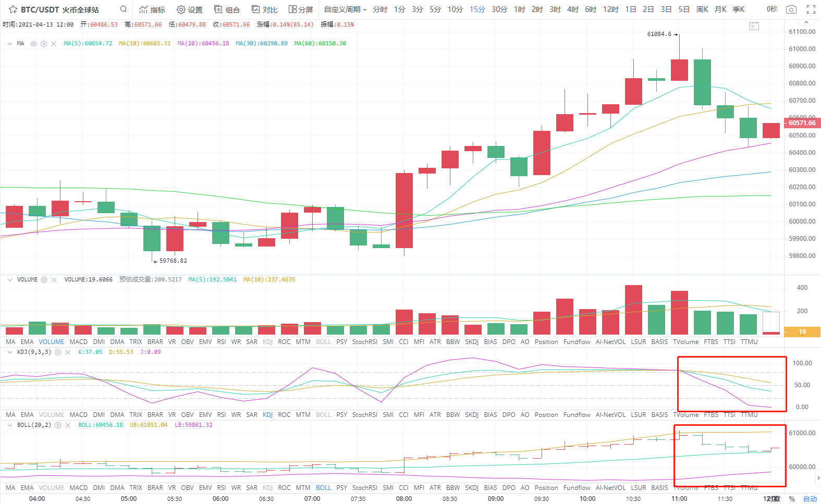This screenshot has height=504, width=821.
Task: Click the low price label 59768.82
Action: pyautogui.click(x=173, y=261)
